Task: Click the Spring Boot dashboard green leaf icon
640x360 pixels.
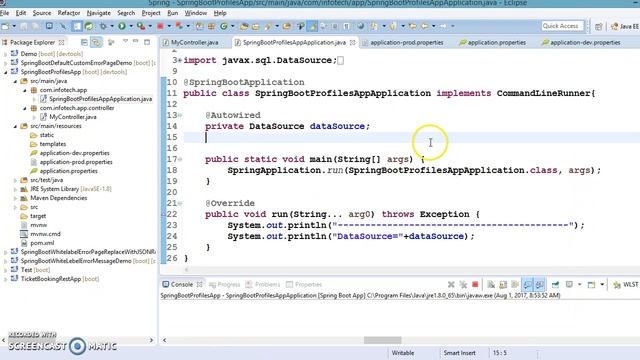Action: (x=89, y=26)
